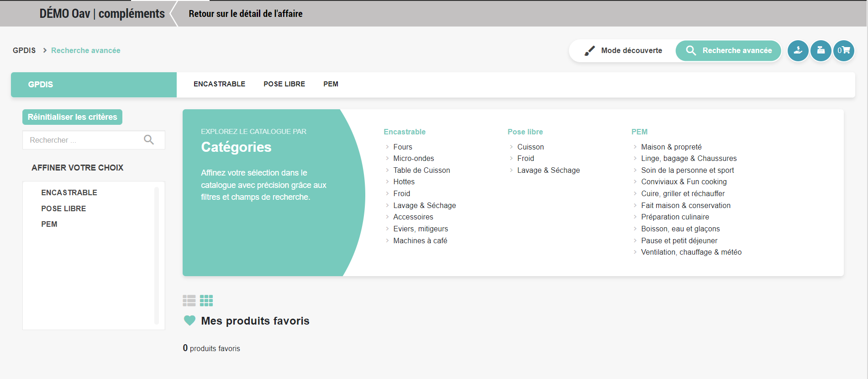Switch to grid view layout icon
868x379 pixels.
point(206,300)
